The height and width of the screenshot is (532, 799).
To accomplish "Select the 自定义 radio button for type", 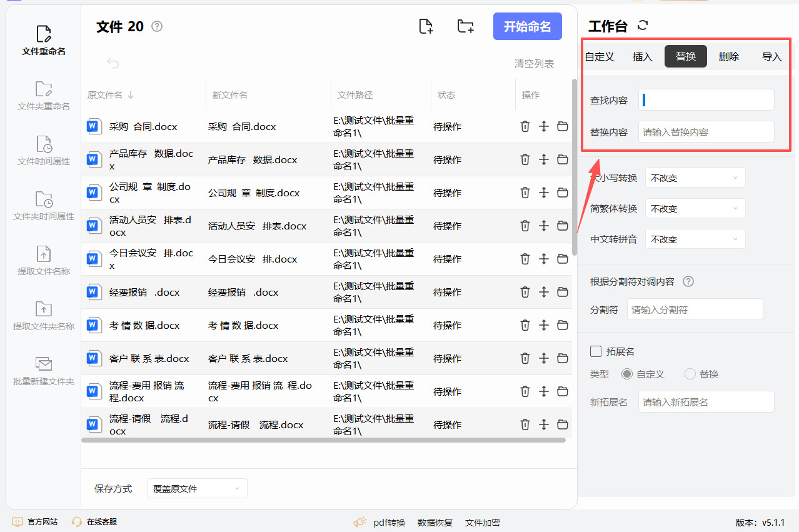I will tap(627, 374).
